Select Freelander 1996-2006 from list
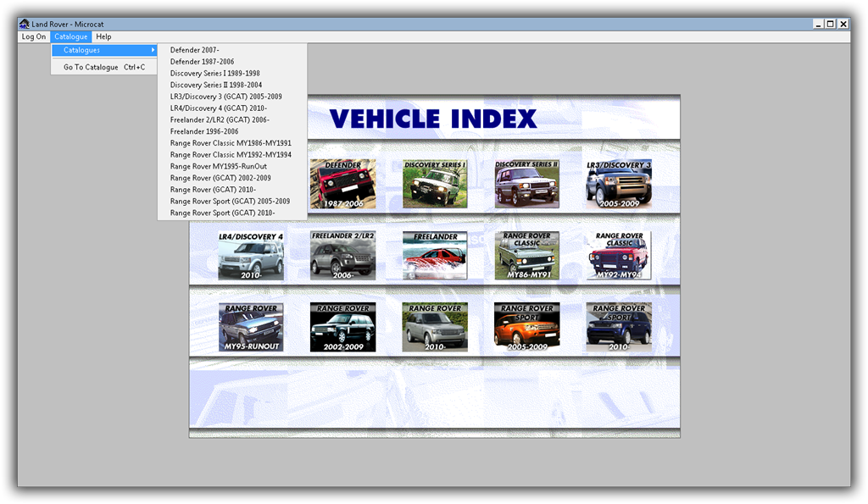868x504 pixels. [x=232, y=131]
